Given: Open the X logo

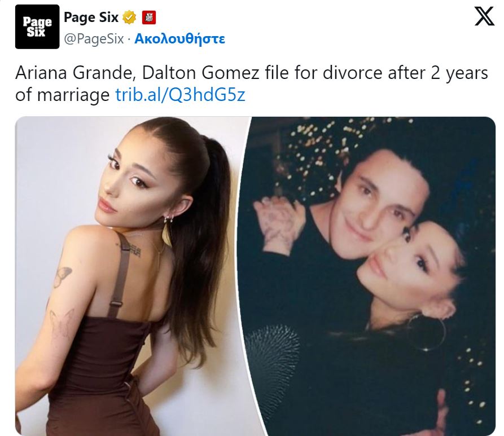Looking at the screenshot, I should pos(484,16).
